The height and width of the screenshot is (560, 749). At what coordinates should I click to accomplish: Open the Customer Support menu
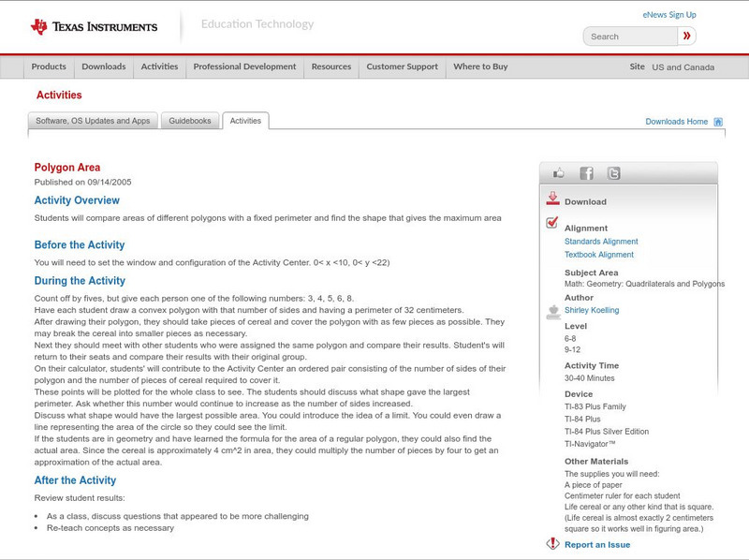402,67
